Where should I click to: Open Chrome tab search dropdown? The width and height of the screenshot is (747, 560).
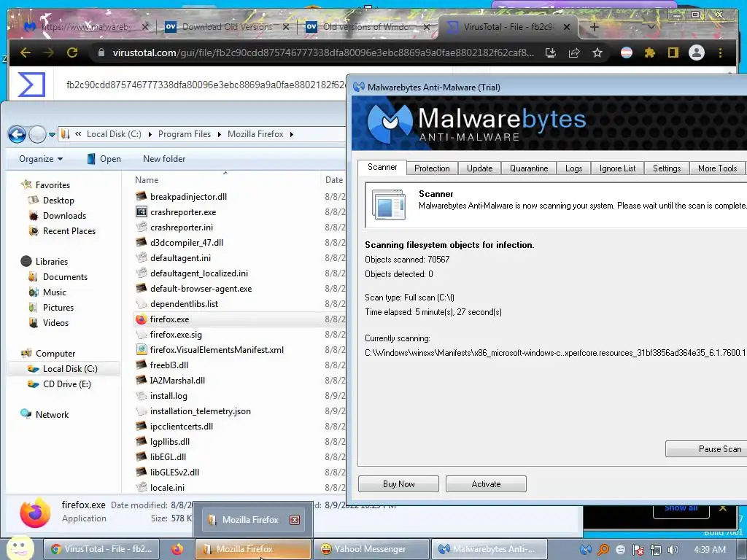[x=651, y=27]
